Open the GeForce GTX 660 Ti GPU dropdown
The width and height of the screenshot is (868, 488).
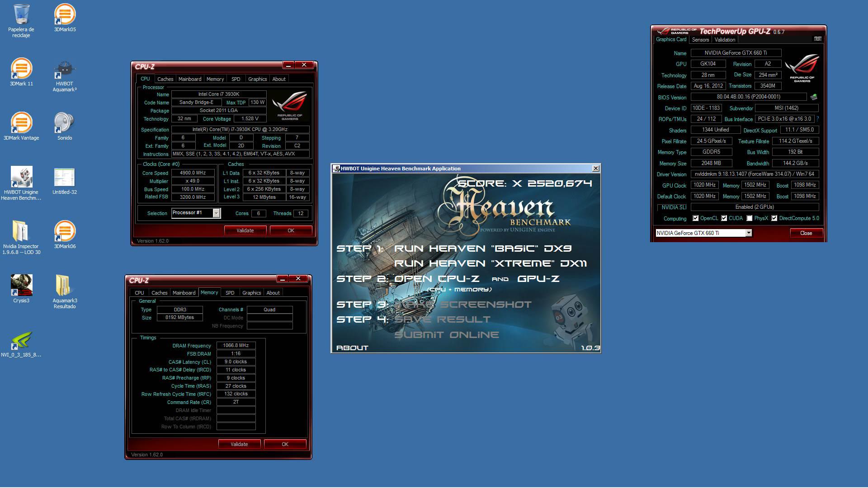point(749,233)
